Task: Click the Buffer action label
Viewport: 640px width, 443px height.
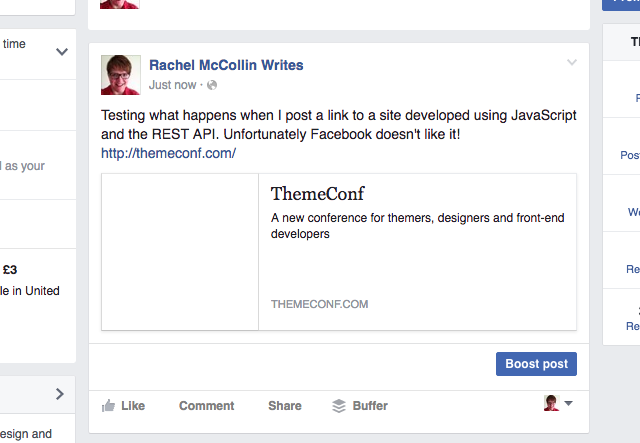Action: [370, 406]
